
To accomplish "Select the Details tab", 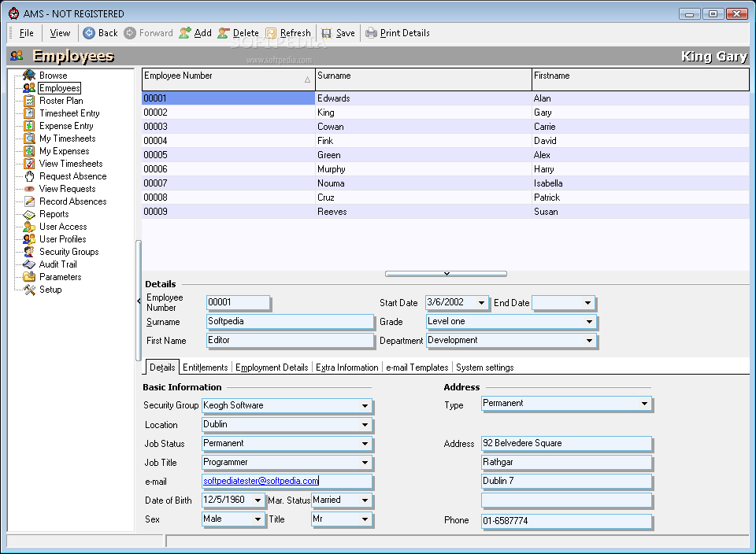I will click(162, 367).
